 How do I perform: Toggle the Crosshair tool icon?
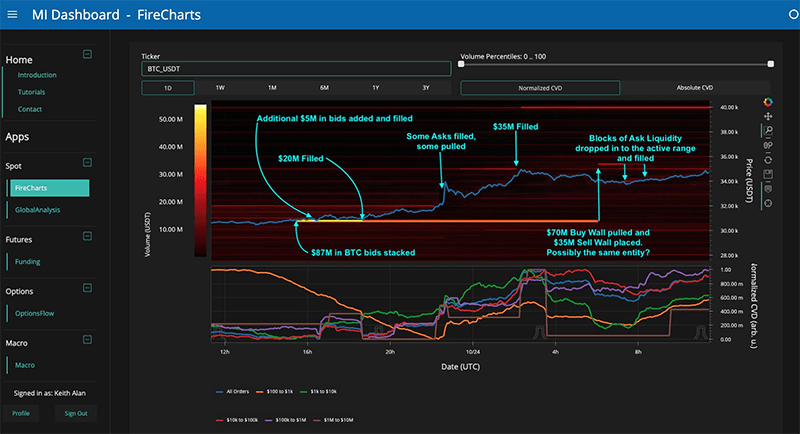[767, 203]
